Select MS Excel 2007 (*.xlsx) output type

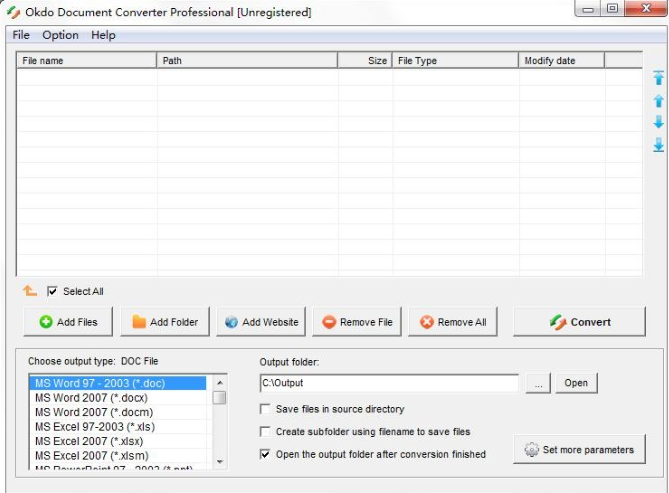tap(118, 441)
